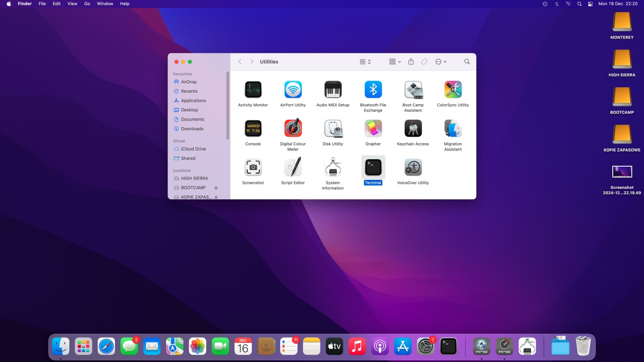
Task: Open Control Centre in the menu bar
Action: (590, 4)
